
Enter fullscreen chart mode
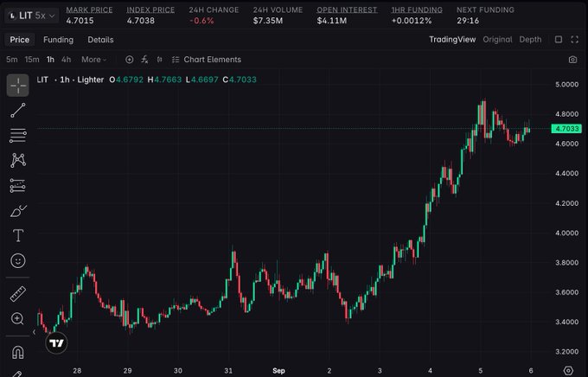[x=574, y=40]
